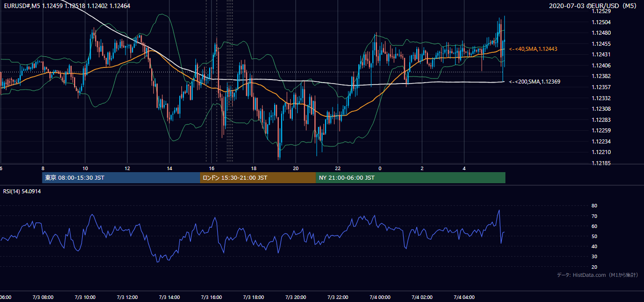The width and height of the screenshot is (644, 302).
Task: Click the 1.12308 price axis label
Action: [601, 109]
